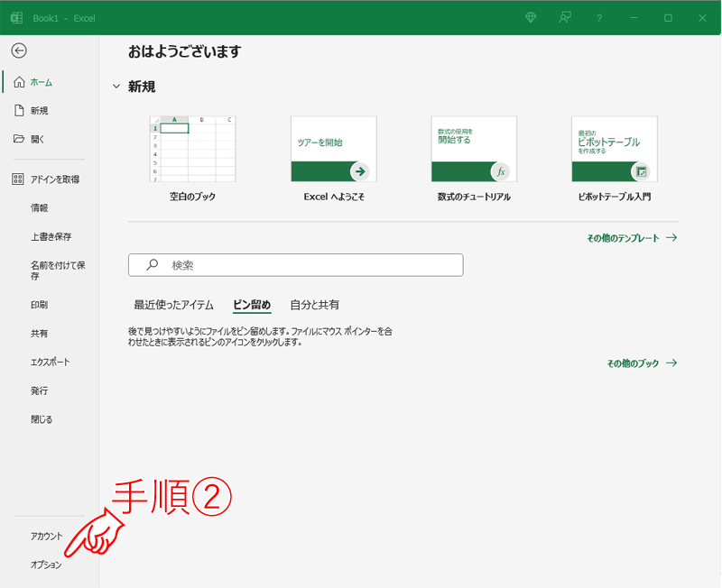722x588 pixels.
Task: Choose 上書き保存 in the sidebar
Action: (x=50, y=236)
